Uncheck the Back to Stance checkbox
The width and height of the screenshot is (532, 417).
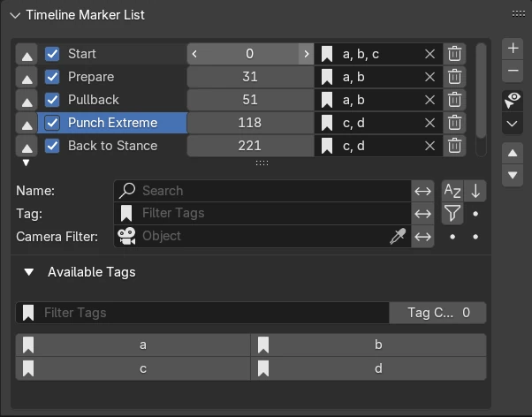coord(52,146)
